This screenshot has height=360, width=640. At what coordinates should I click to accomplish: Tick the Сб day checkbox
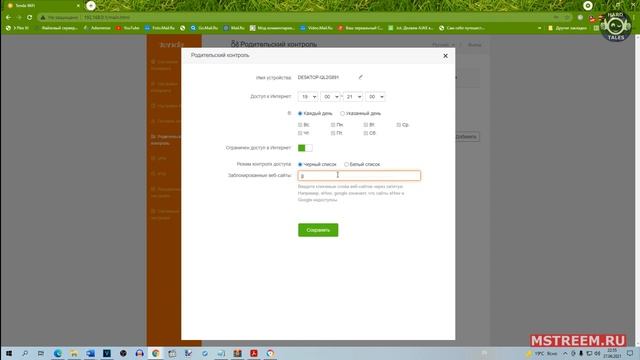366,133
